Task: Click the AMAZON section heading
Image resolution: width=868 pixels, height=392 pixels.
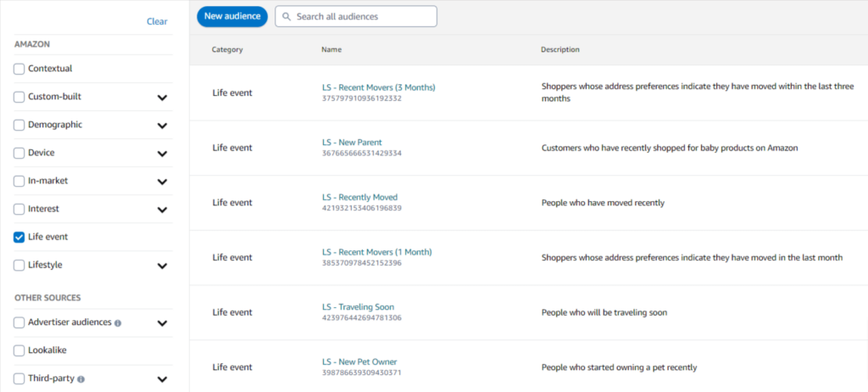Action: coord(32,44)
